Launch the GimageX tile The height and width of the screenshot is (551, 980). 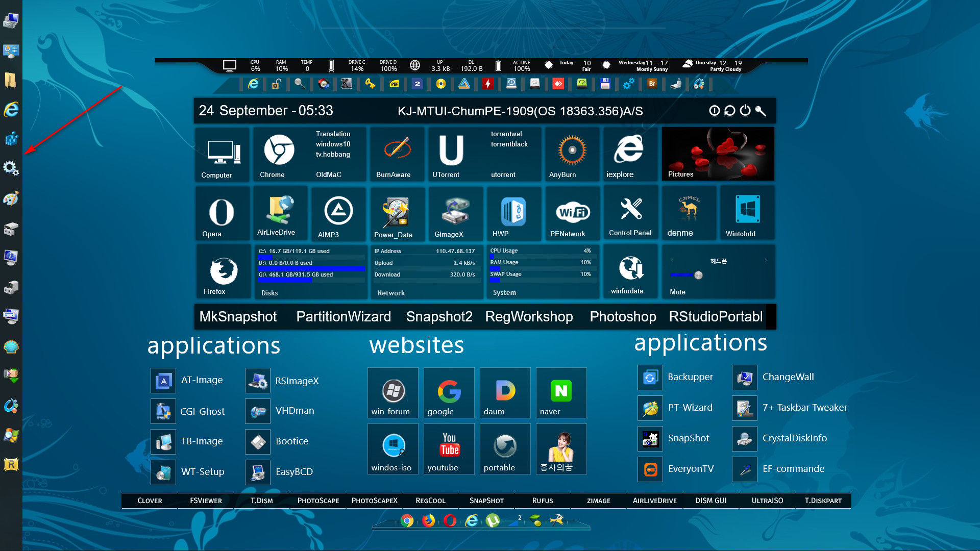pos(455,213)
